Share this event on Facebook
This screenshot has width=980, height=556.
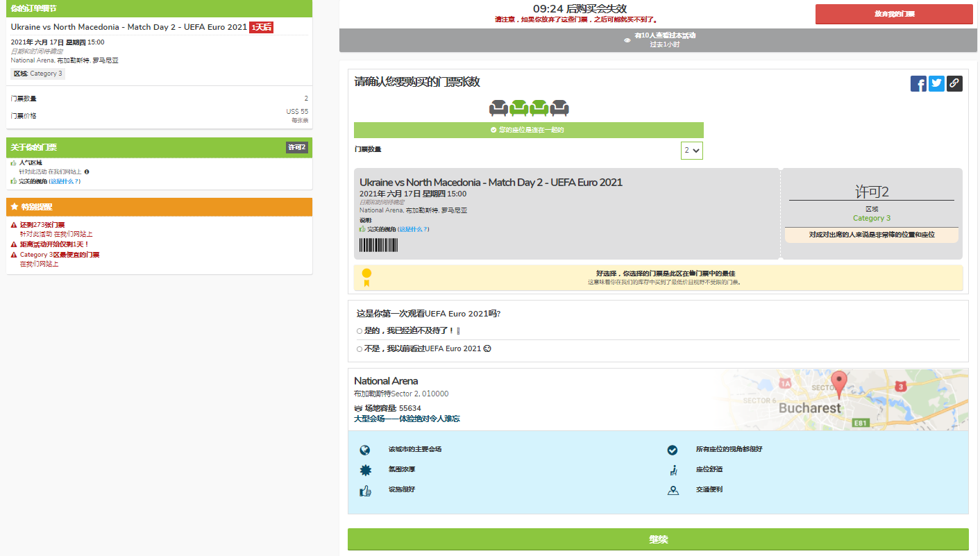click(x=918, y=84)
